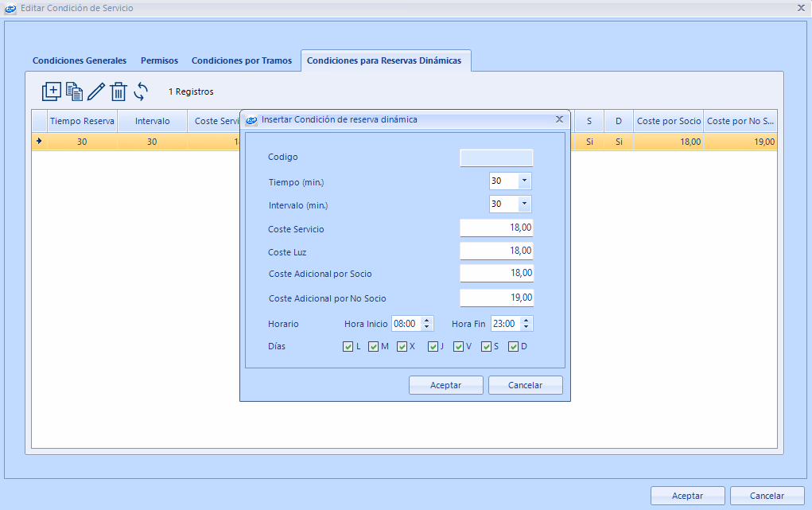Select the Permisos tab
812x510 pixels.
click(x=159, y=60)
